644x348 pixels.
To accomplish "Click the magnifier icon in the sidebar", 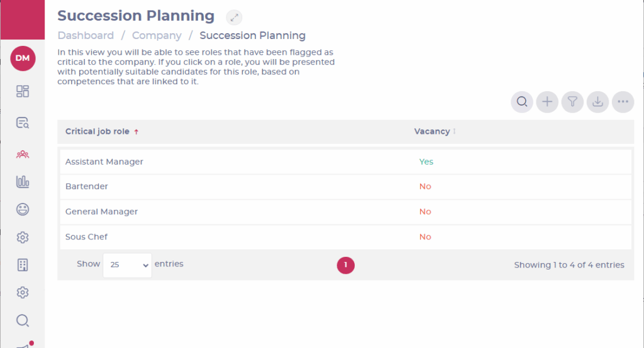I will point(23,320).
